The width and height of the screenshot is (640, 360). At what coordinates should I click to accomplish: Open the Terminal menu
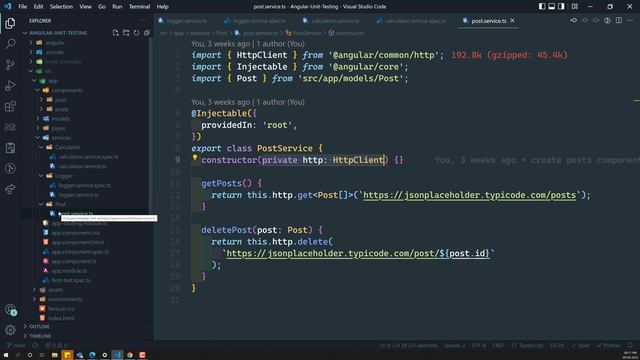point(139,7)
